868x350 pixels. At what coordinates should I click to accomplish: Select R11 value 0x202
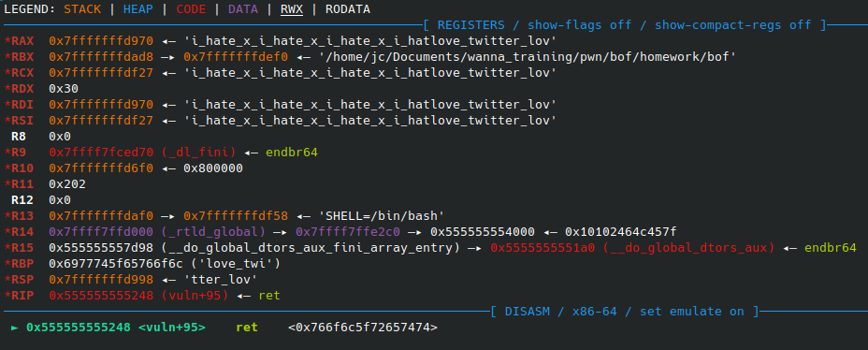point(67,183)
